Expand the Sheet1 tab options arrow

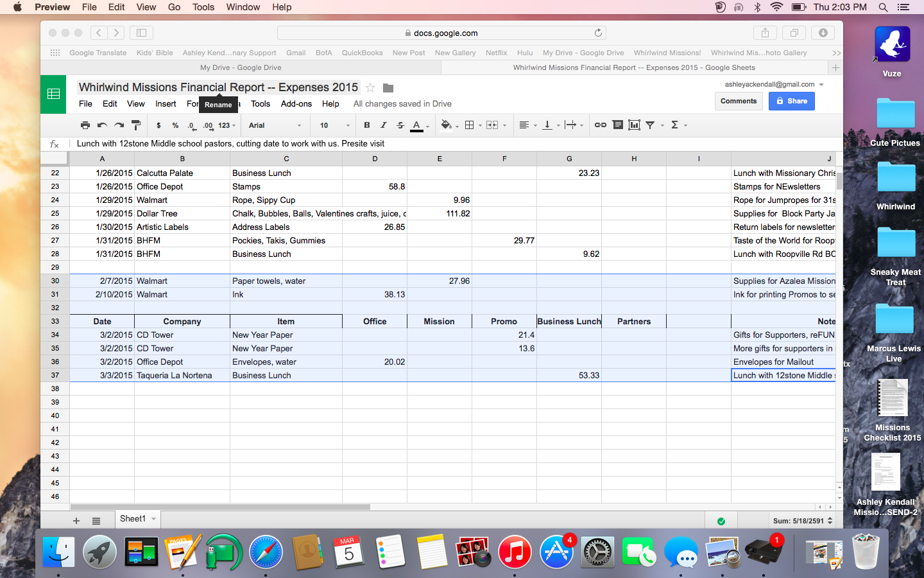154,519
